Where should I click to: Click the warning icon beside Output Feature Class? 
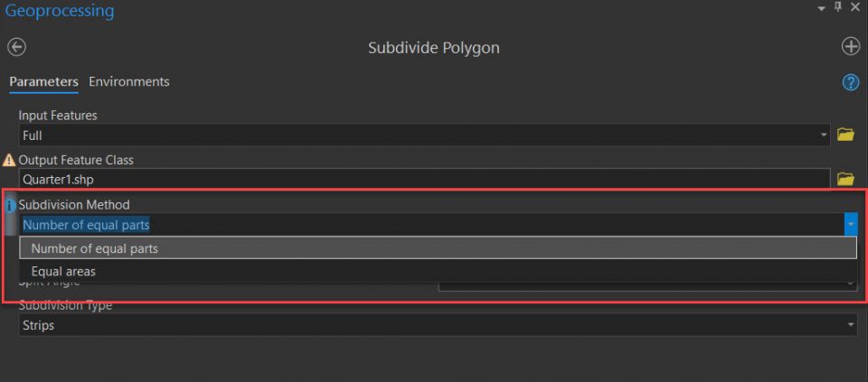[x=10, y=160]
